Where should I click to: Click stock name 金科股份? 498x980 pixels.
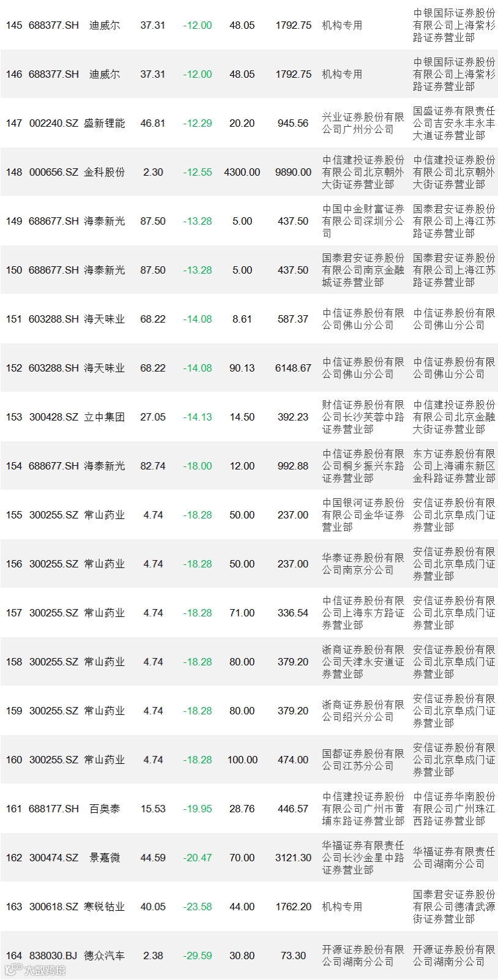(x=105, y=172)
